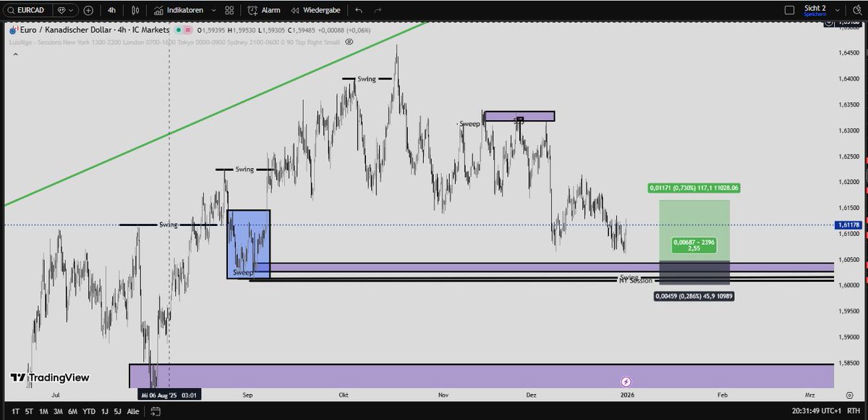Click the pink data mode badge by the title
The image size is (868, 420).
pos(188,30)
